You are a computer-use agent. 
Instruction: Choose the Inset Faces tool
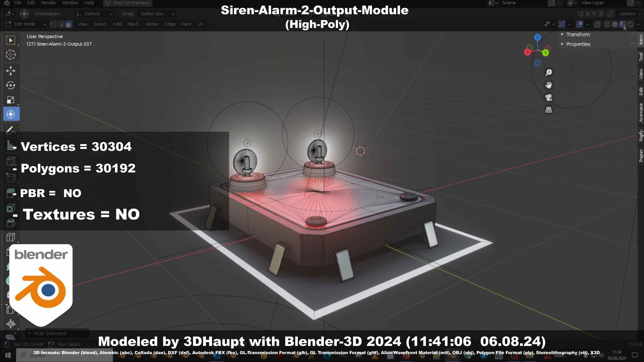click(11, 208)
